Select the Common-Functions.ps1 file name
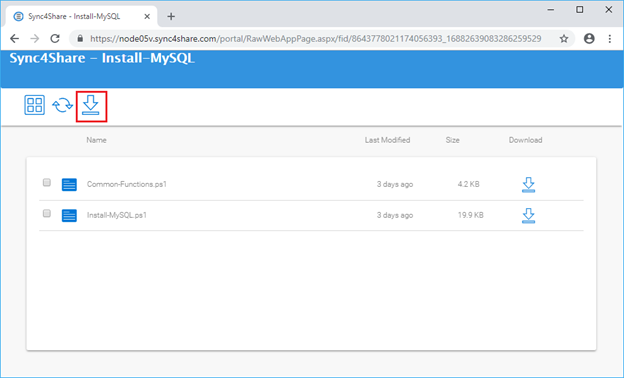 (x=127, y=184)
